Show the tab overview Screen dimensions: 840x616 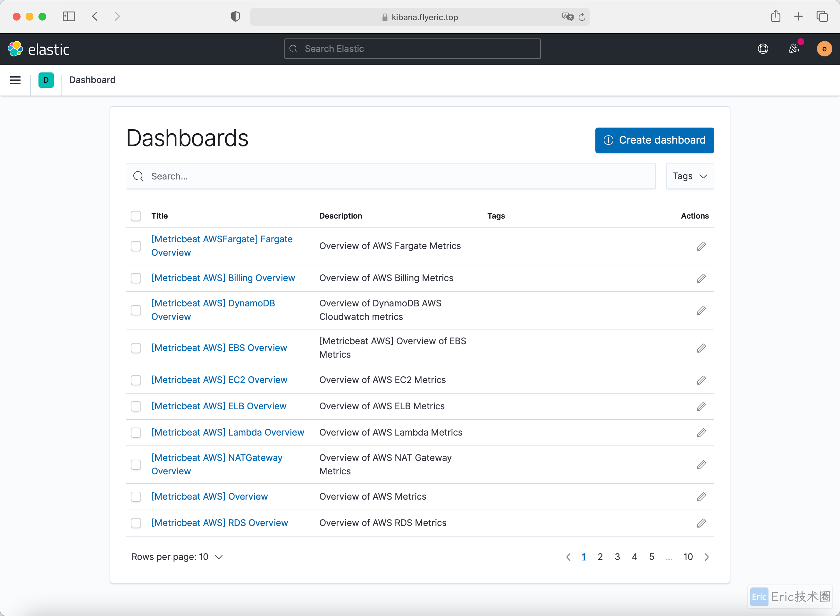click(x=822, y=16)
